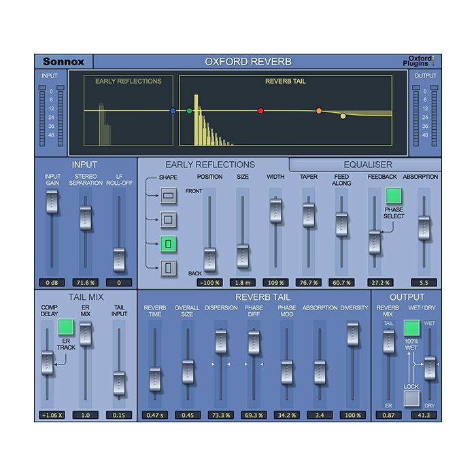476x476 pixels.
Task: Click the Reverb Time value field
Action: [x=155, y=415]
